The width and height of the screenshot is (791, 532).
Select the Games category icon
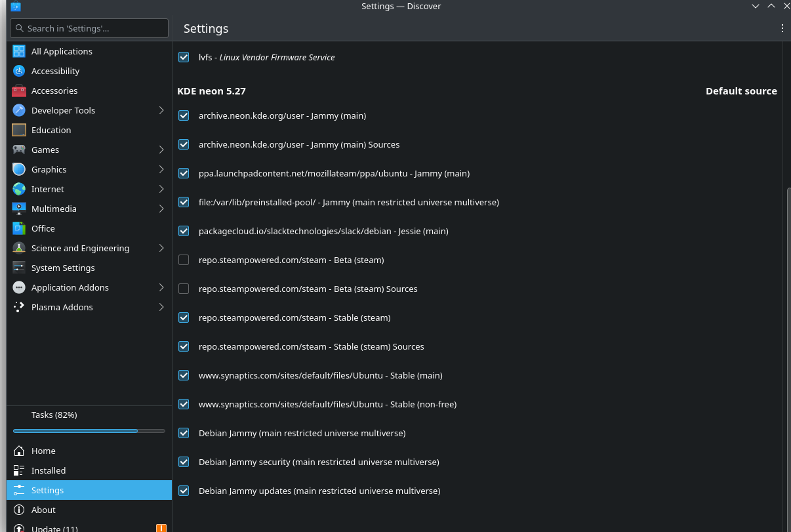(x=19, y=150)
